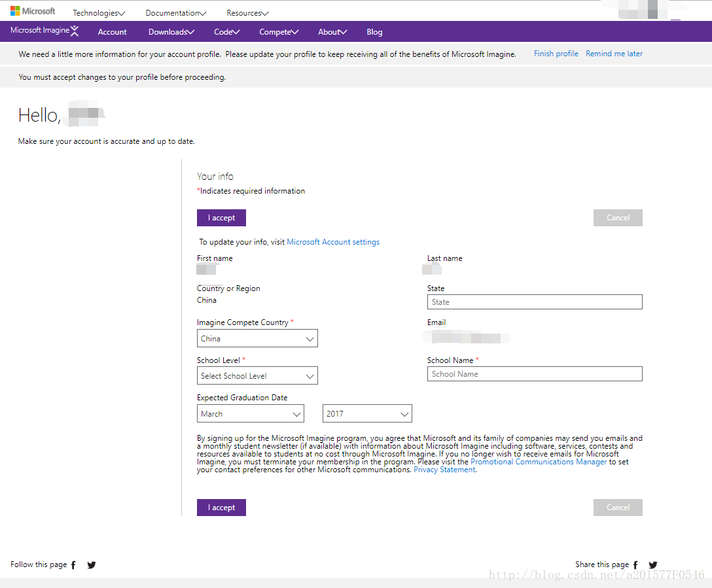
Task: Expand the Technologies menu
Action: coord(99,13)
